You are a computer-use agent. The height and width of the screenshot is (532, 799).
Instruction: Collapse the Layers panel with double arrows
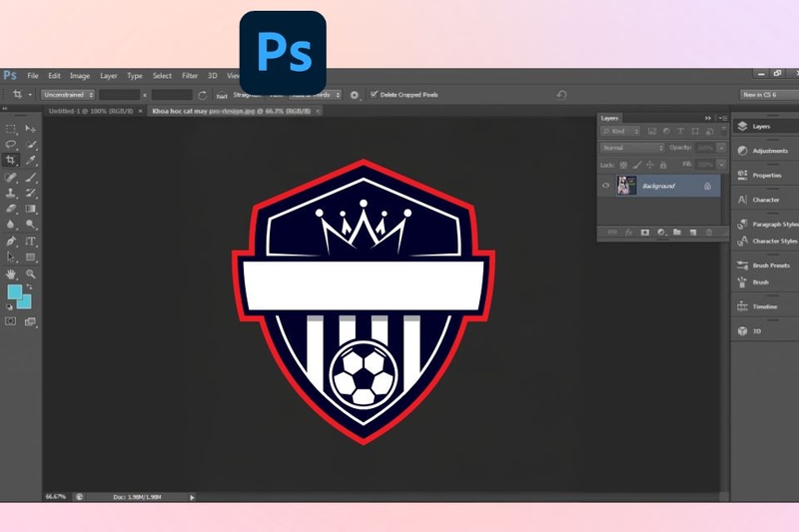click(x=708, y=118)
